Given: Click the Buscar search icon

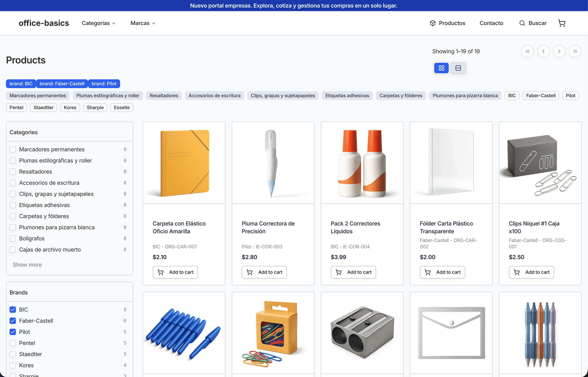Looking at the screenshot, I should pos(522,23).
